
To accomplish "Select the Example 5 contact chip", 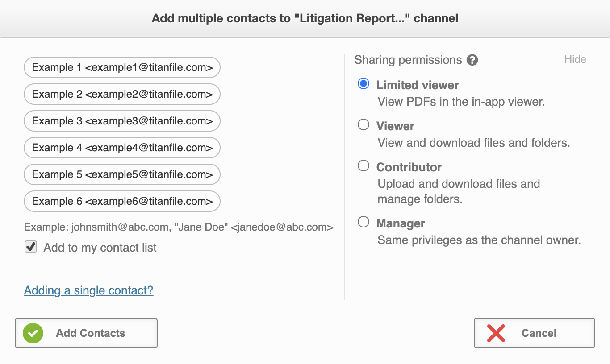I will click(121, 174).
